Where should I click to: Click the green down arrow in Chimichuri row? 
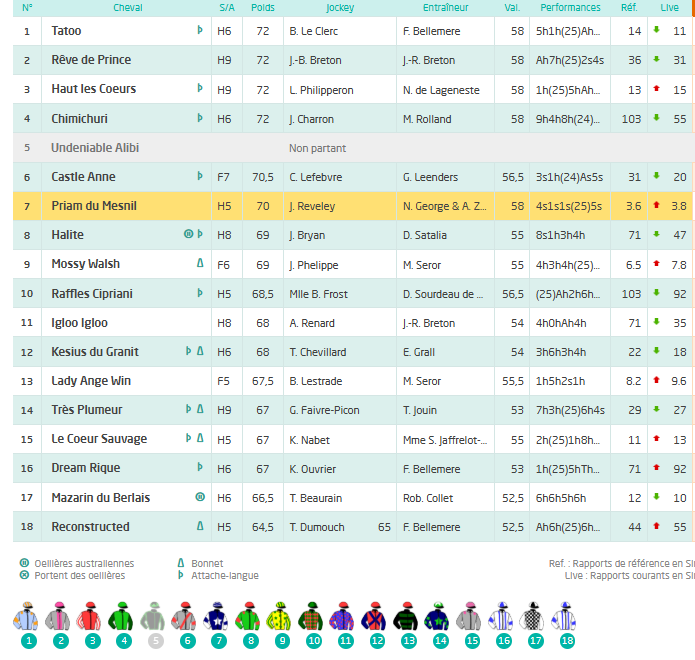(x=656, y=119)
